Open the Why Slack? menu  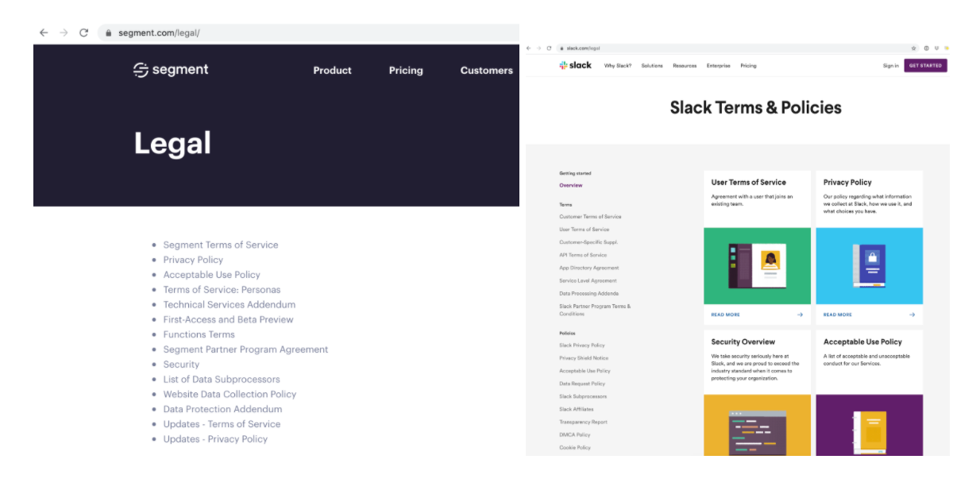tap(618, 66)
